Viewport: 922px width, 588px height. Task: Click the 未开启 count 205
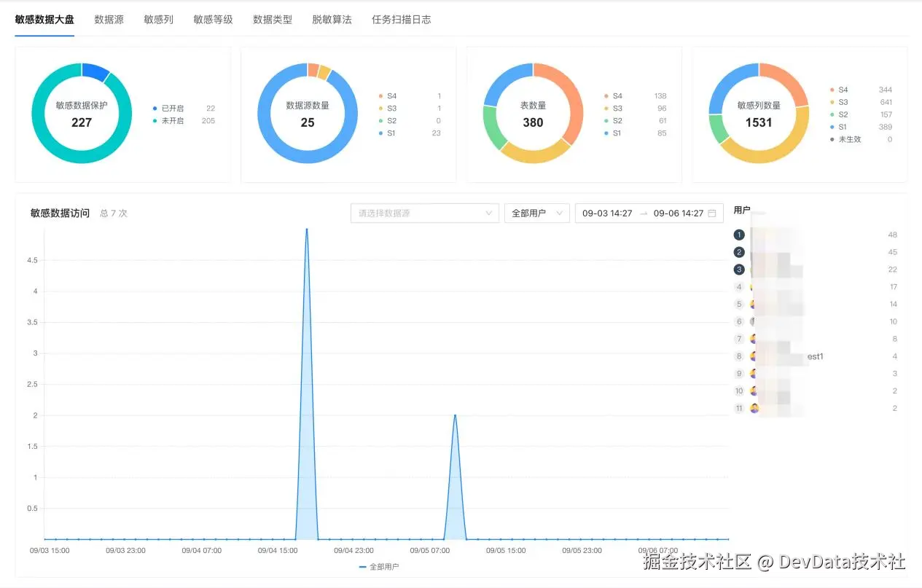(x=208, y=121)
